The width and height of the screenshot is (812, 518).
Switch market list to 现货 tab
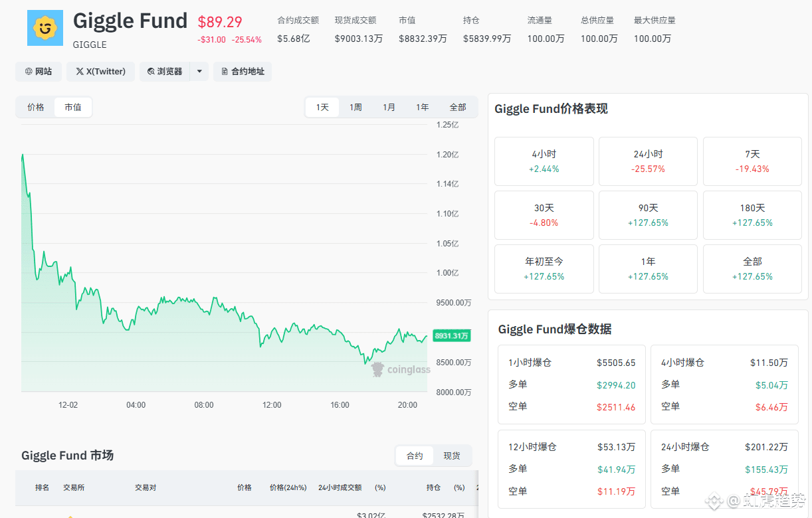[x=452, y=456]
